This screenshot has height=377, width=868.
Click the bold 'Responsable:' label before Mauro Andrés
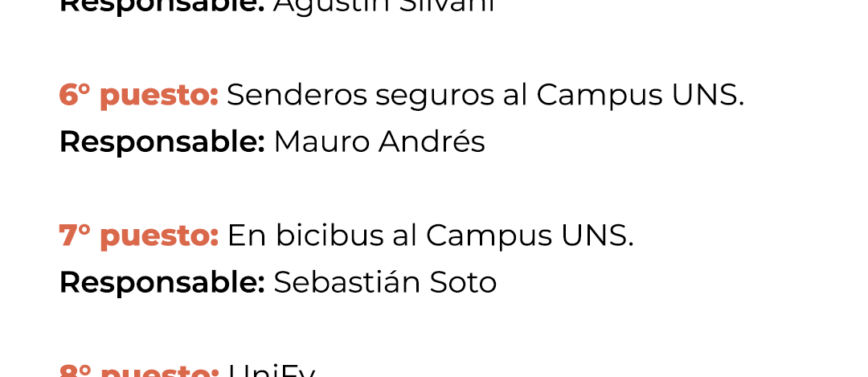coord(162,142)
